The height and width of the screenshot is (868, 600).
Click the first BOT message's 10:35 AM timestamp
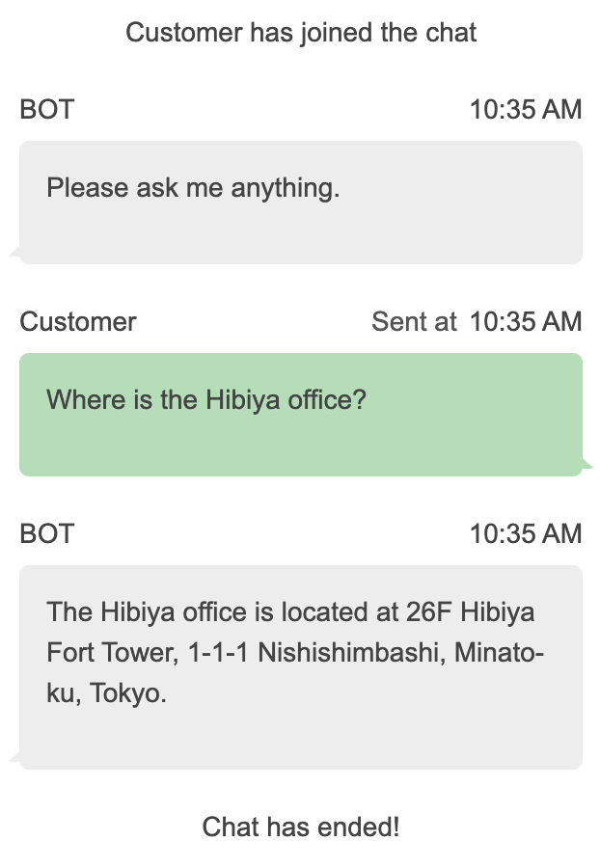pos(526,110)
